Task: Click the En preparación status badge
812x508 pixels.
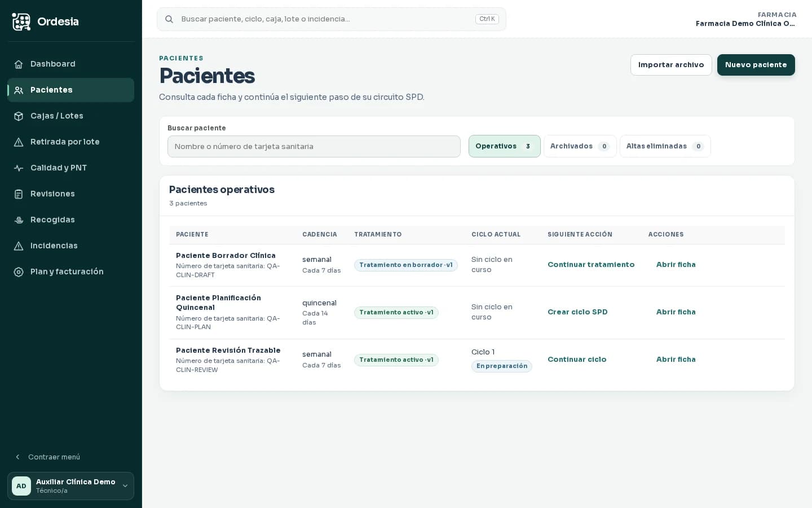Action: [x=502, y=366]
